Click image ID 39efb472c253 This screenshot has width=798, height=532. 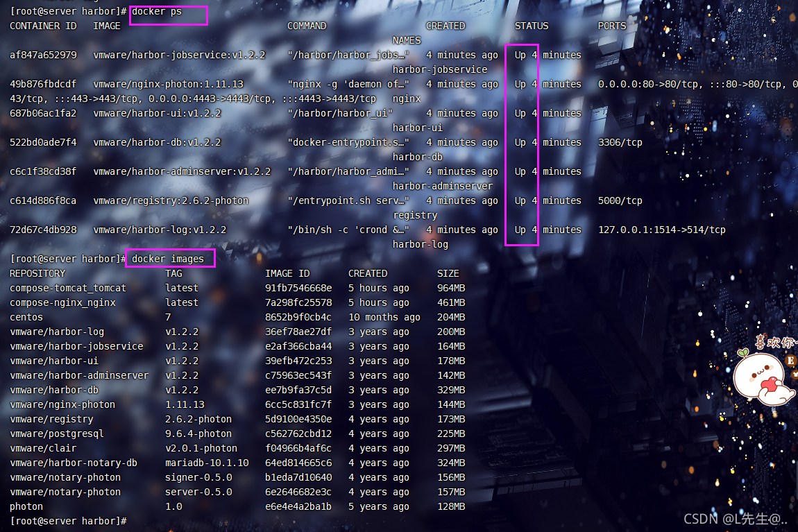click(298, 361)
